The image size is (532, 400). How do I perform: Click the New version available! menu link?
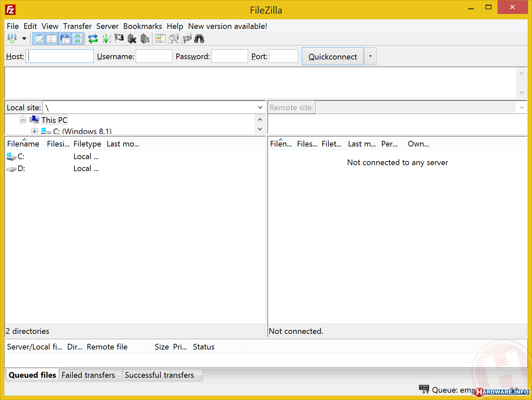coord(227,26)
